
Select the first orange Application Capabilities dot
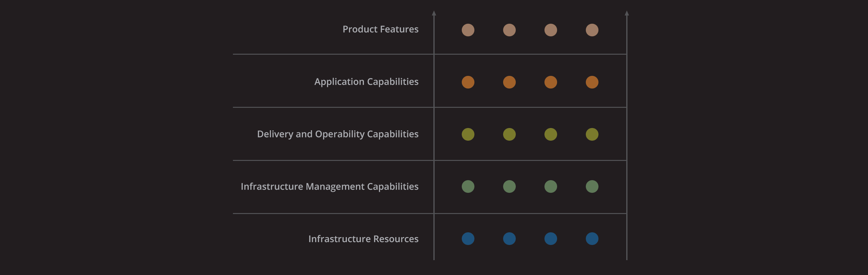pos(468,82)
